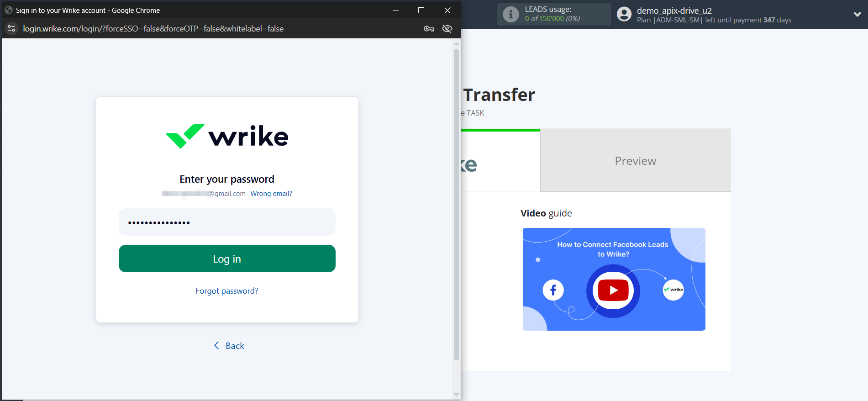This screenshot has height=401, width=868.
Task: Click the Facebook icon in video thumbnail
Action: tap(553, 290)
